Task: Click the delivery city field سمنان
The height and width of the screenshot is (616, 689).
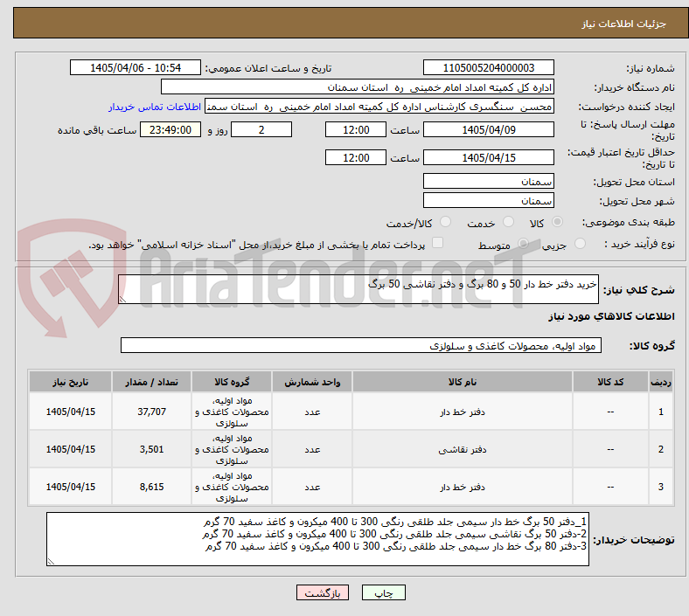Action: click(x=488, y=201)
